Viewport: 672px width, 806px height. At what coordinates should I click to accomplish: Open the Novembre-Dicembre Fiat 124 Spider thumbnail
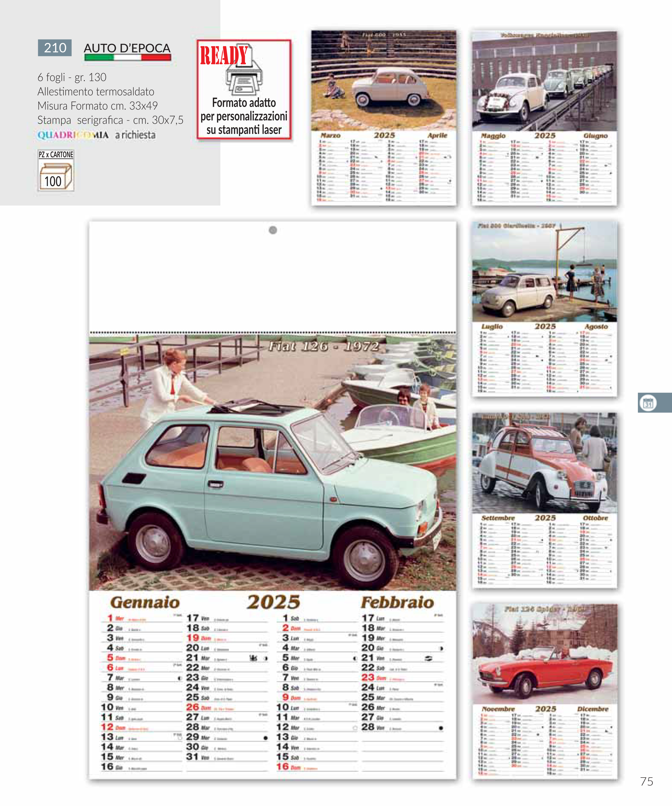(545, 691)
